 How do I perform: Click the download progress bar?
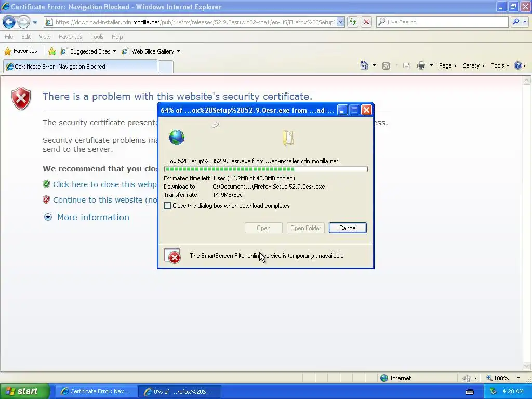point(265,169)
